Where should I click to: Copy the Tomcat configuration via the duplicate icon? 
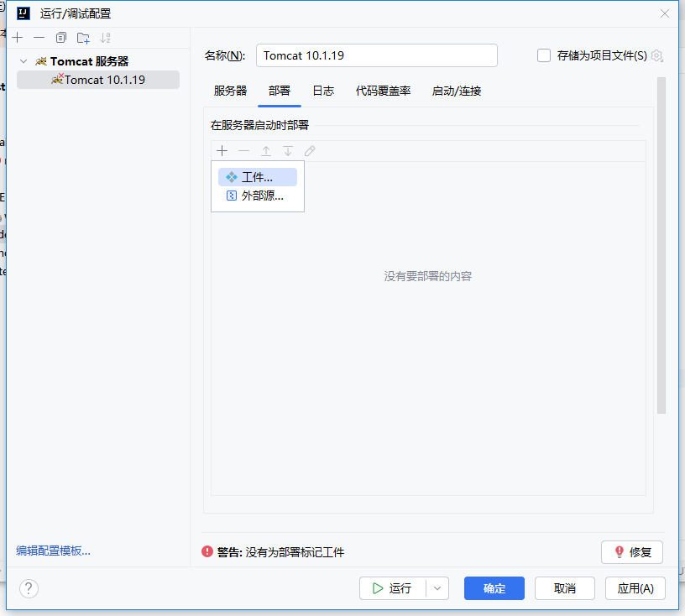pos(60,37)
